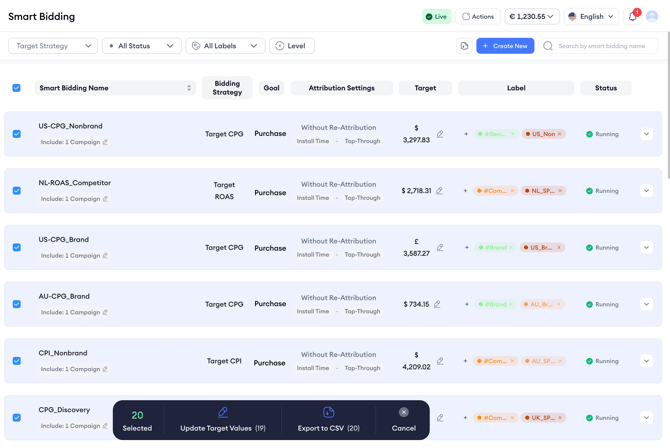
Task: Close the bulk action bar
Action: [404, 412]
